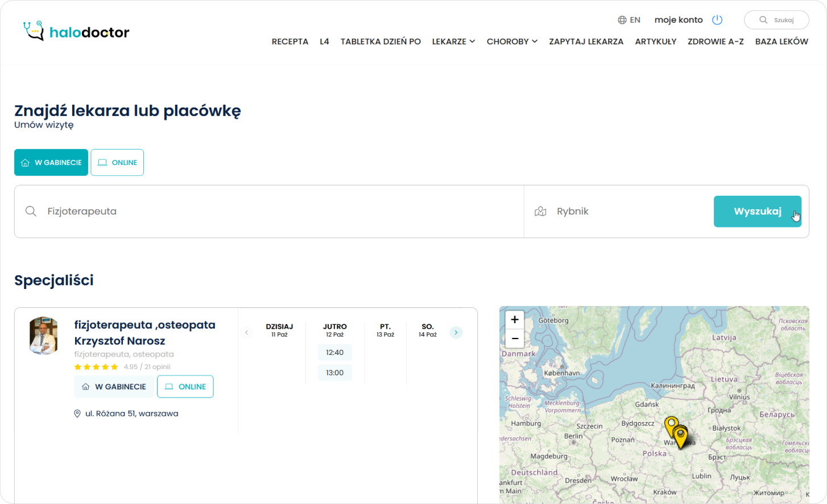Click the halodoctor logo

coord(76,31)
